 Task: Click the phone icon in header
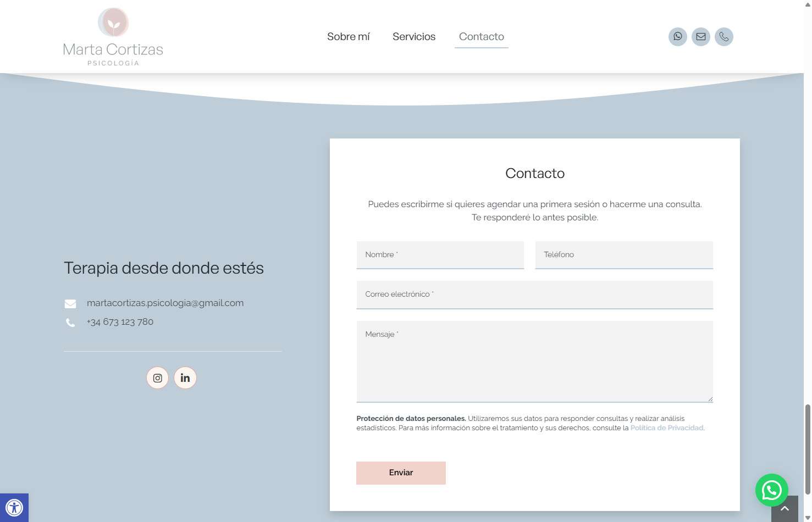coord(723,37)
